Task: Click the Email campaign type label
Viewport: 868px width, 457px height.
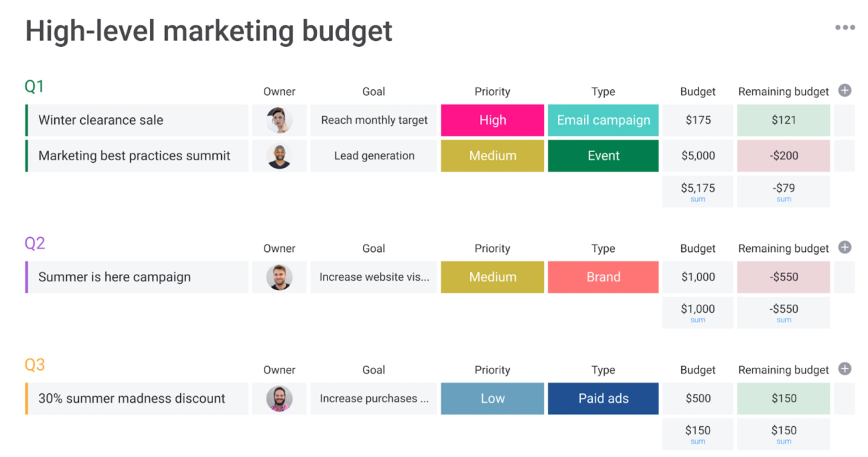Action: [603, 120]
